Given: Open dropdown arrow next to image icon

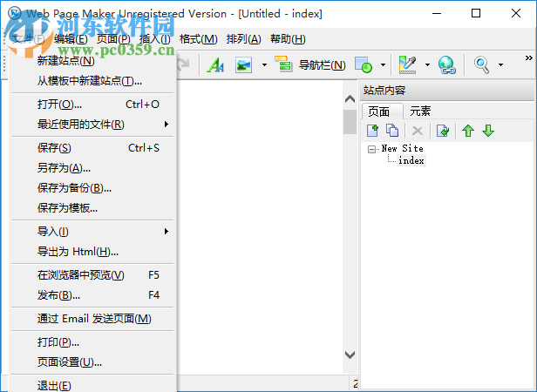Looking at the screenshot, I should (x=264, y=64).
